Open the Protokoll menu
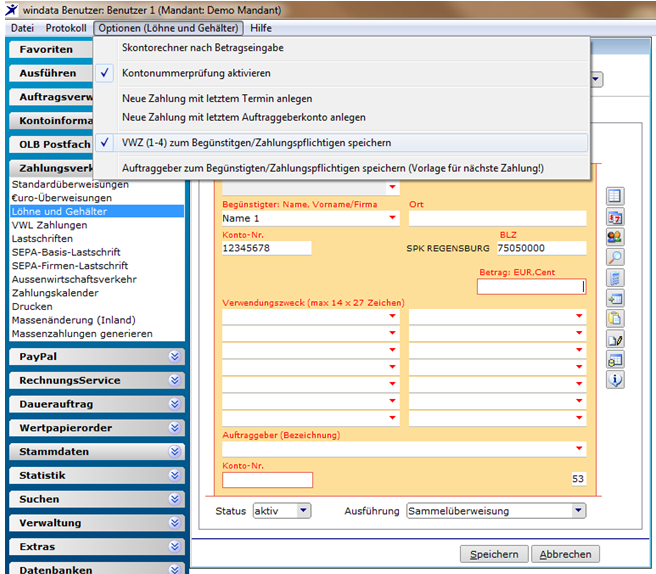The image size is (656, 574). [66, 28]
